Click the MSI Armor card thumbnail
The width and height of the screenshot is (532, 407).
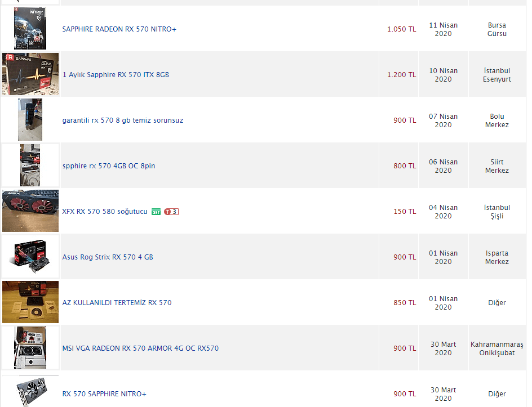[30, 348]
